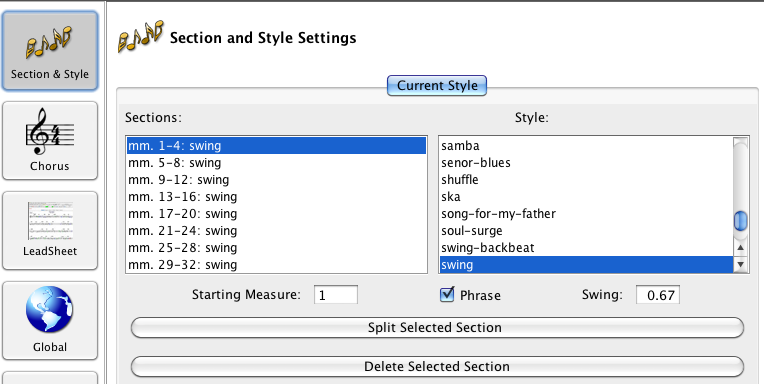Select section mm. 9-12: swing
Screen dimensions: 764x384
click(x=276, y=180)
